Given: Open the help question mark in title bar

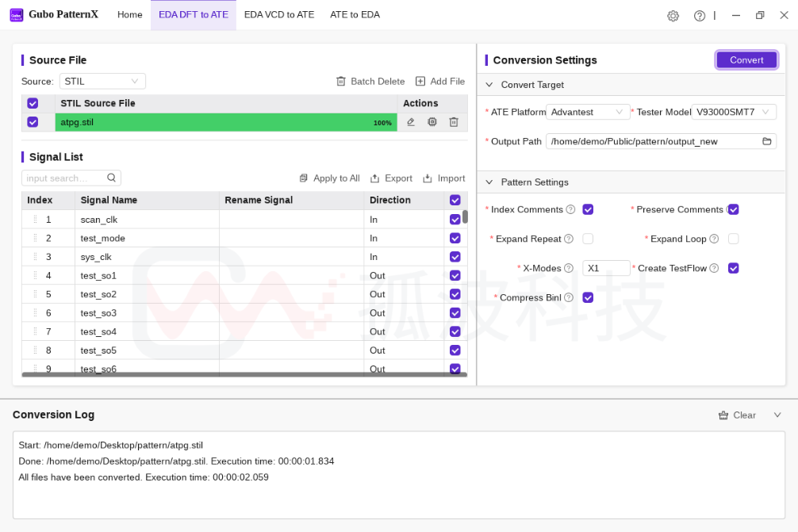Looking at the screenshot, I should point(700,16).
